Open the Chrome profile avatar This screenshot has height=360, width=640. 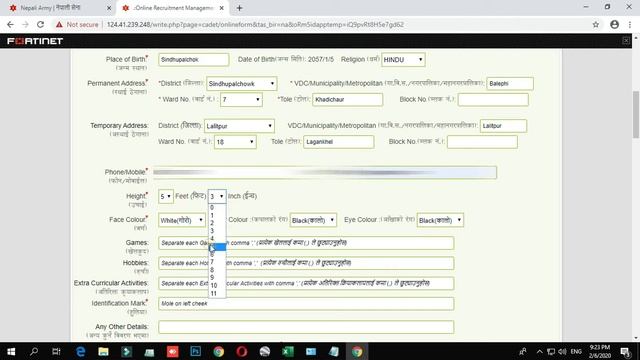[615, 24]
